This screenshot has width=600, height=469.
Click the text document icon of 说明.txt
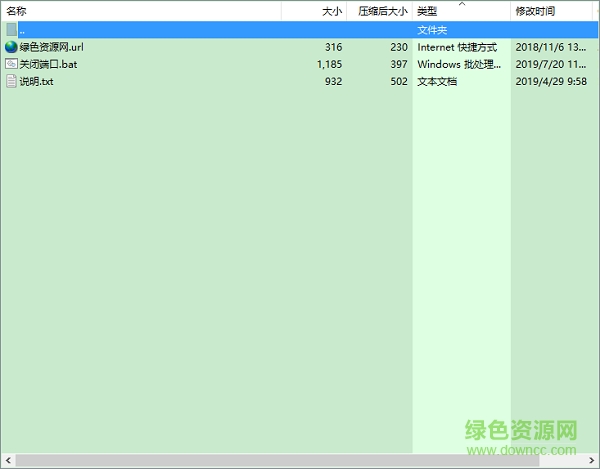point(11,81)
